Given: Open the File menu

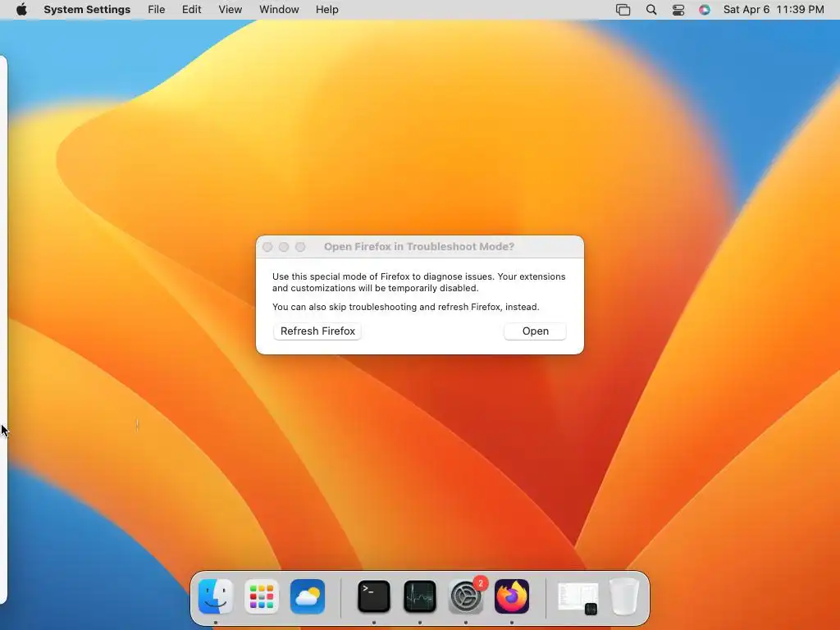Looking at the screenshot, I should click(157, 10).
